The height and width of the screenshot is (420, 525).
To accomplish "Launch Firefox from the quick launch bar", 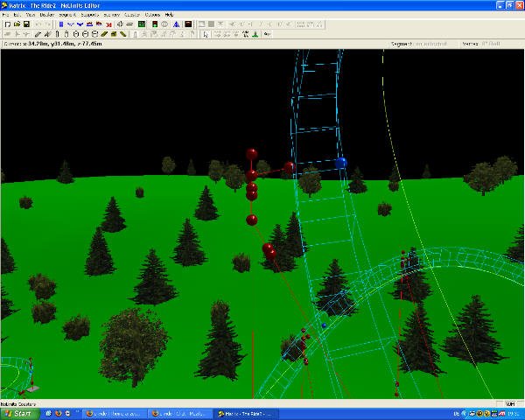I will pos(59,414).
